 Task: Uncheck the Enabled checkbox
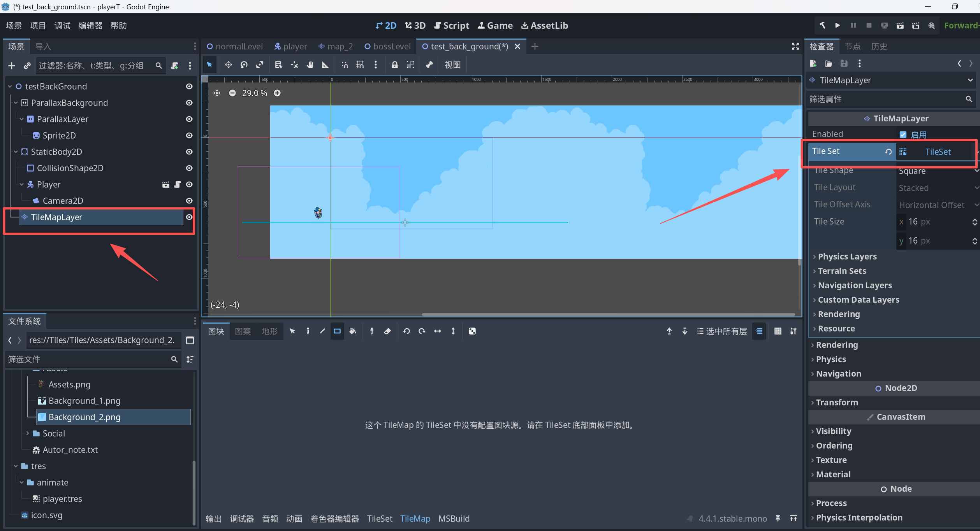(x=903, y=135)
